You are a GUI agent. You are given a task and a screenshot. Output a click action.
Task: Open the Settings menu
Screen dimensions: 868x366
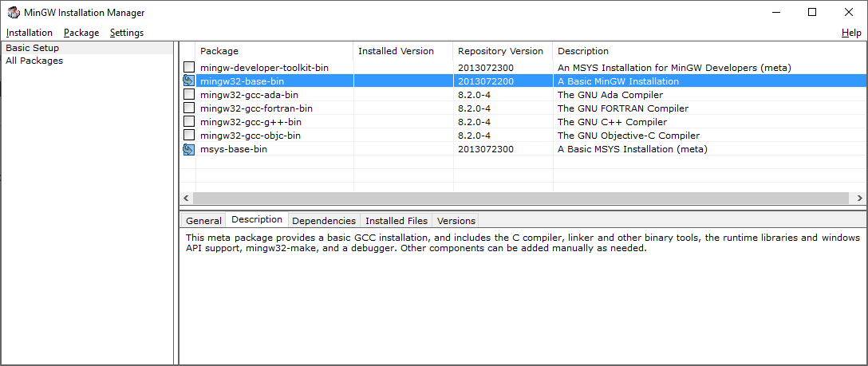(127, 33)
